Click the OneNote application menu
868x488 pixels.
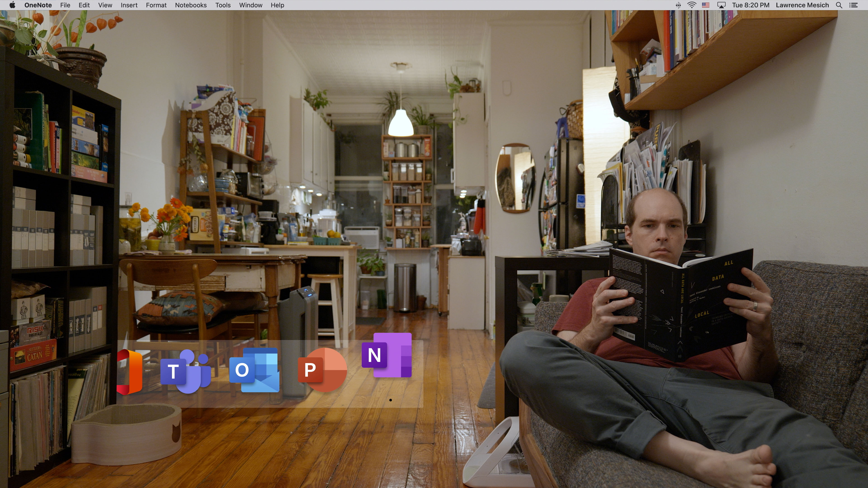(x=38, y=5)
